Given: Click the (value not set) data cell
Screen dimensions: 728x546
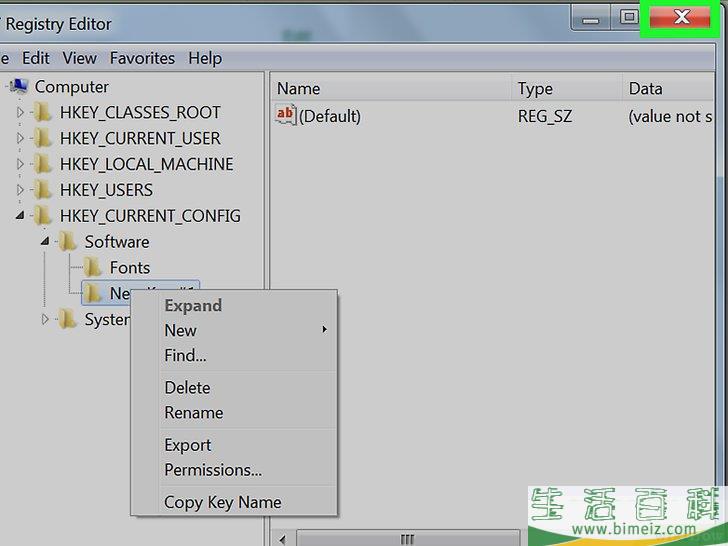Looking at the screenshot, I should [670, 116].
